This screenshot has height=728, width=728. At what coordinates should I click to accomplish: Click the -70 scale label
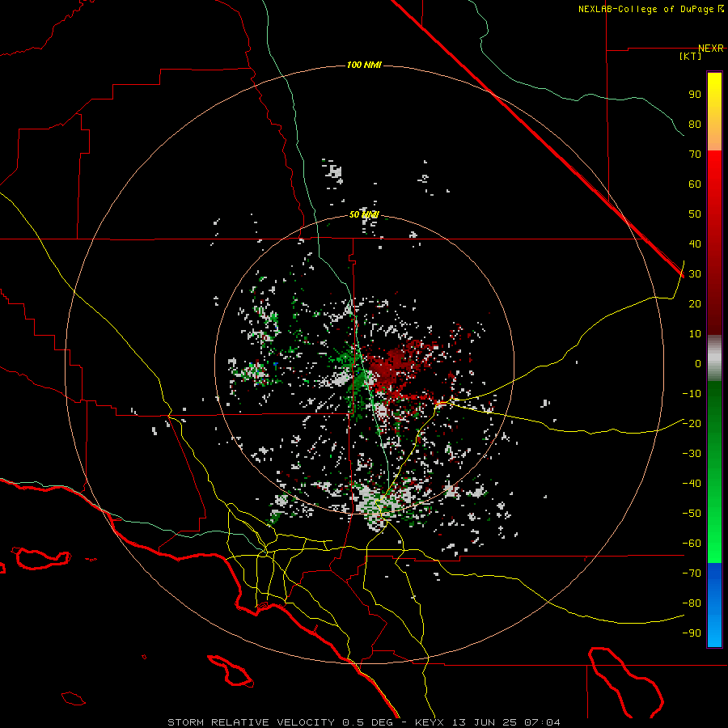(692, 574)
